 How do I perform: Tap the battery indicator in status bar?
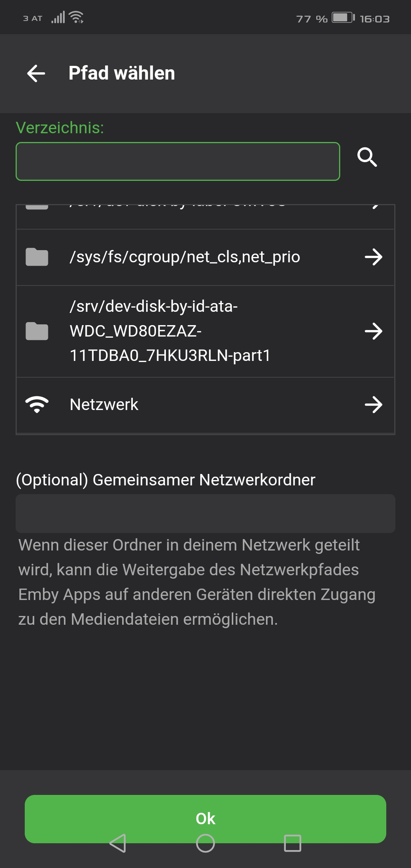[343, 18]
